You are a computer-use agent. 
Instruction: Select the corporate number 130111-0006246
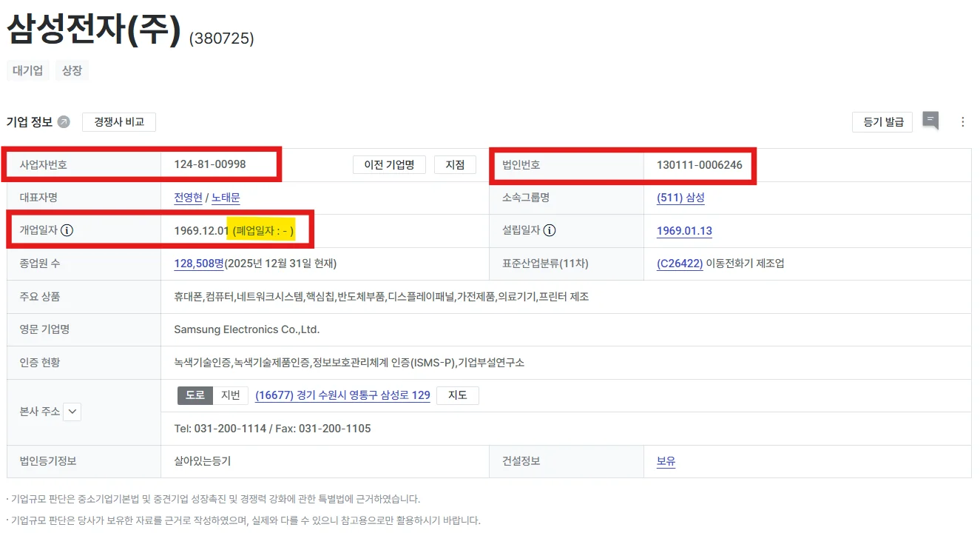[699, 165]
